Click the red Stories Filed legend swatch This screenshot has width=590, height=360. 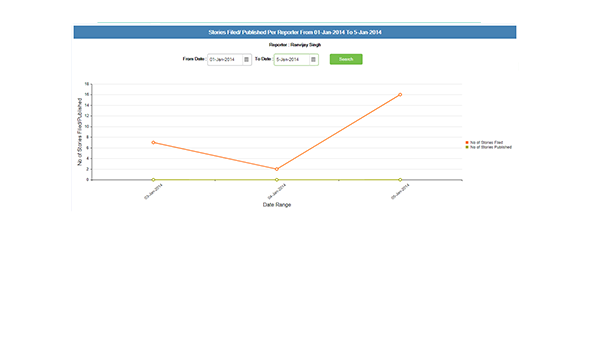[x=467, y=143]
